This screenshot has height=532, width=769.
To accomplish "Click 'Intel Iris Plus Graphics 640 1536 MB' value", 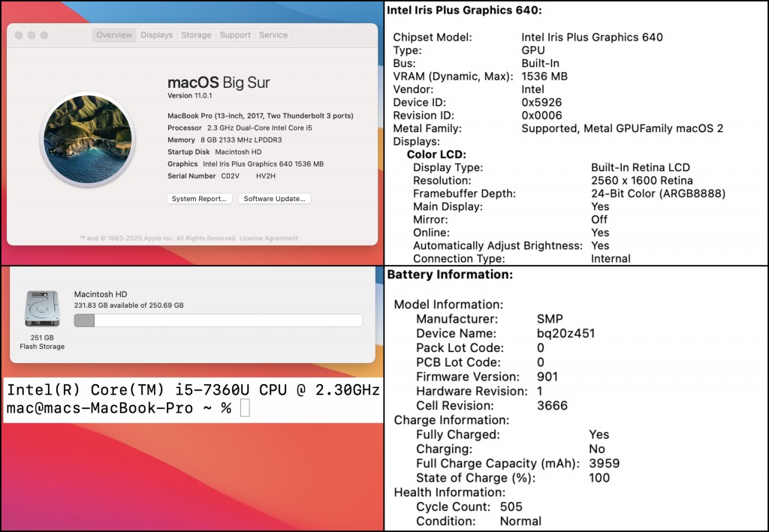I will point(264,164).
